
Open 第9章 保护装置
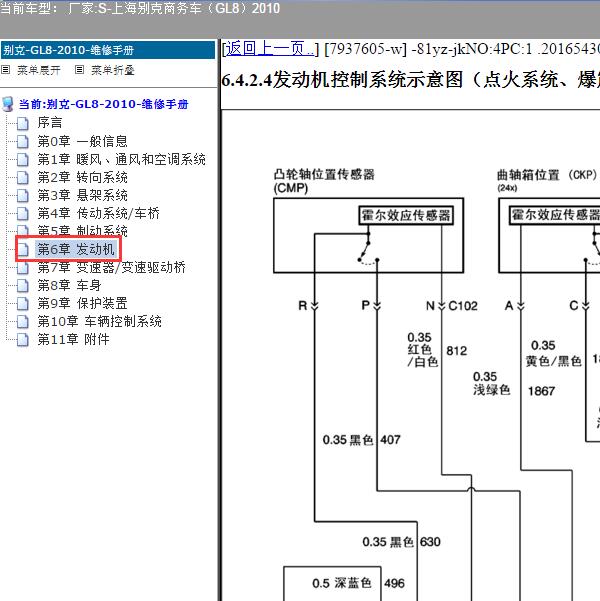click(x=82, y=303)
